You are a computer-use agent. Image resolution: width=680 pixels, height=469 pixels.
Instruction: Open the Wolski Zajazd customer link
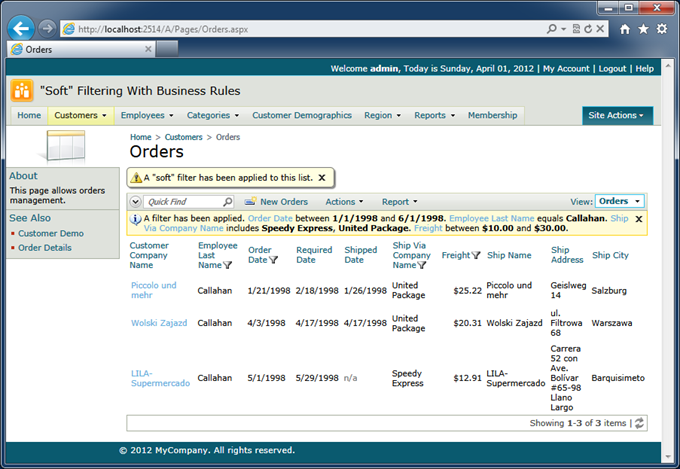(159, 323)
